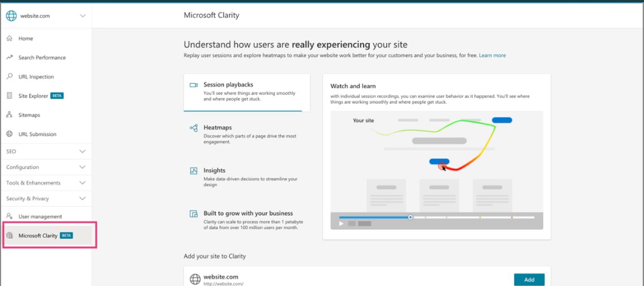Click the Built to grow icon
The width and height of the screenshot is (644, 286).
193,214
